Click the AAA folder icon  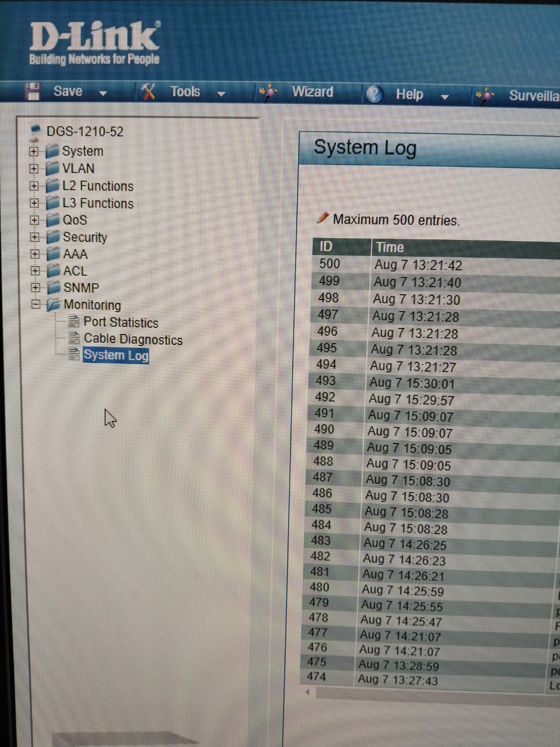(x=54, y=254)
